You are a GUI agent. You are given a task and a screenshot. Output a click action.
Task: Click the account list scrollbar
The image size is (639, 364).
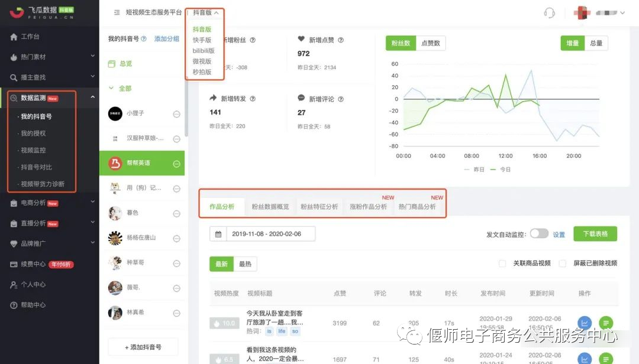[186, 108]
